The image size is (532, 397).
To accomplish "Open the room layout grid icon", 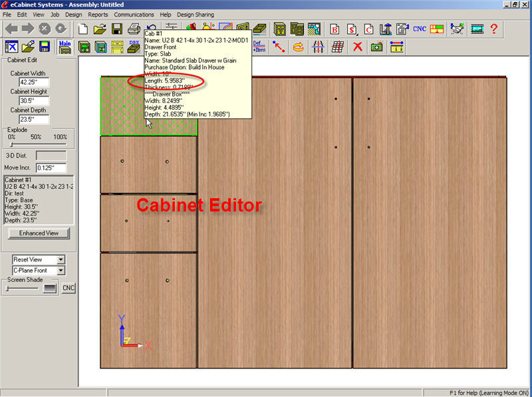I will pos(314,29).
